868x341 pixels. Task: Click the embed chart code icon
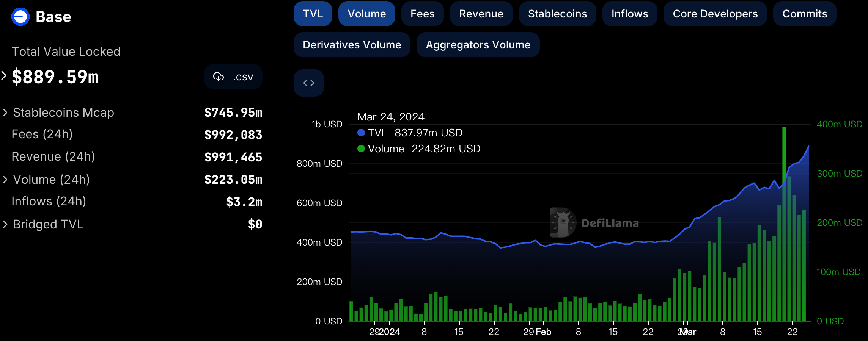[308, 83]
